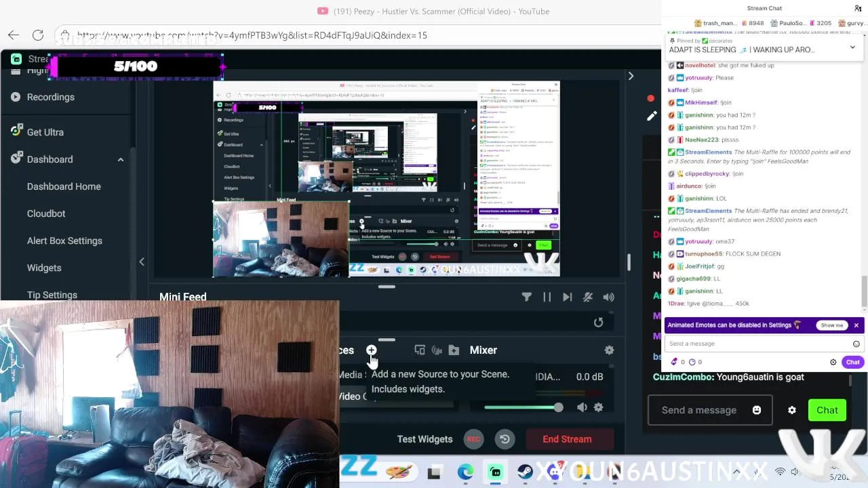The width and height of the screenshot is (868, 488).
Task: Adjust the mixer volume slider knob
Action: [557, 407]
